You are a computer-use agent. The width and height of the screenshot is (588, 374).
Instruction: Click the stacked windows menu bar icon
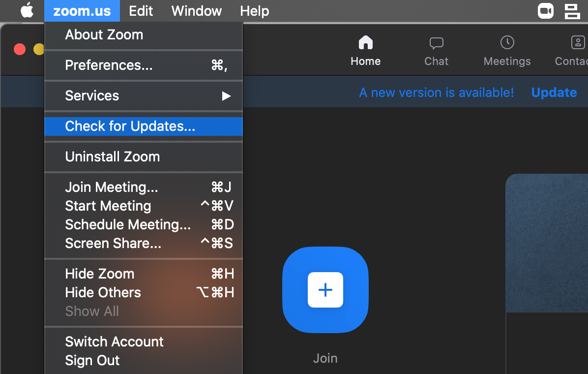[572, 11]
